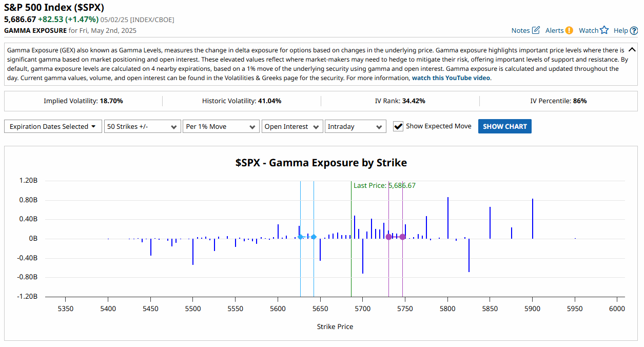Follow the watch this YouTube video link
Image resolution: width=644 pixels, height=347 pixels.
click(451, 78)
